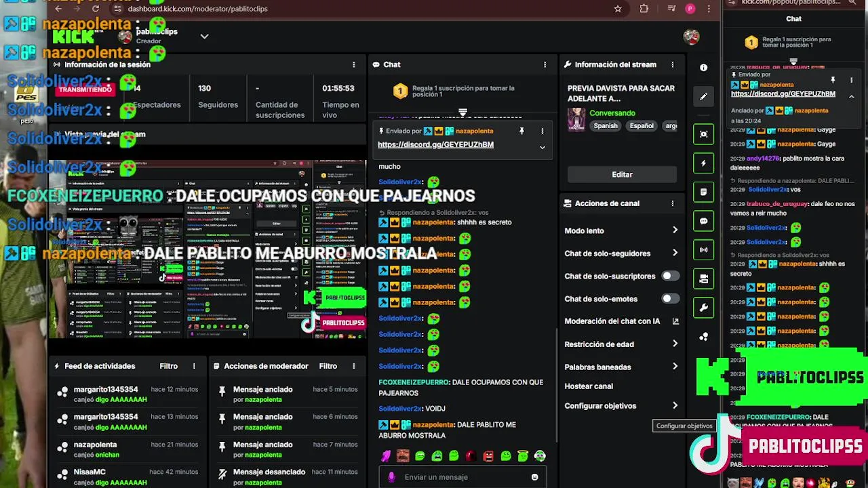Reload the dashboard page
The height and width of the screenshot is (488, 868).
coord(95,9)
